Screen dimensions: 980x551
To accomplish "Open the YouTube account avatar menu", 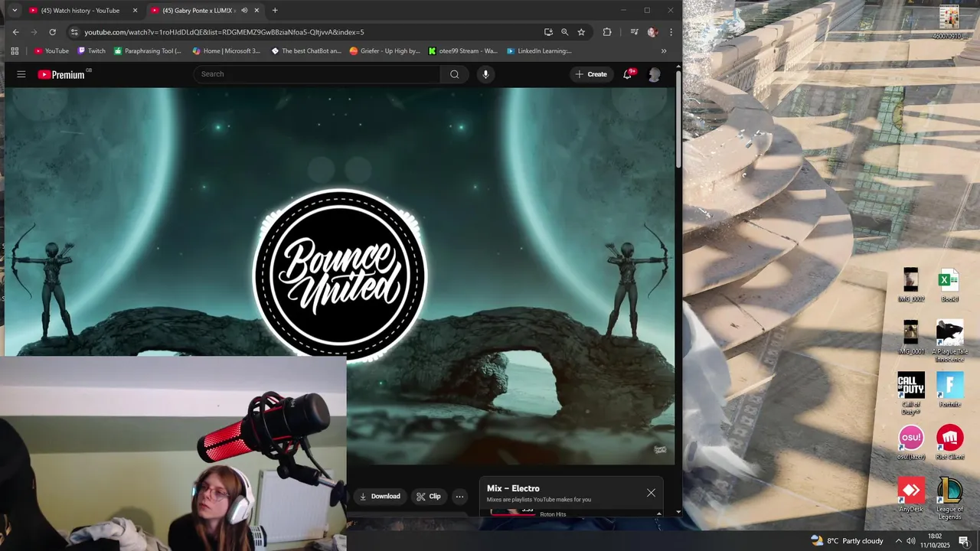I will 655,74.
